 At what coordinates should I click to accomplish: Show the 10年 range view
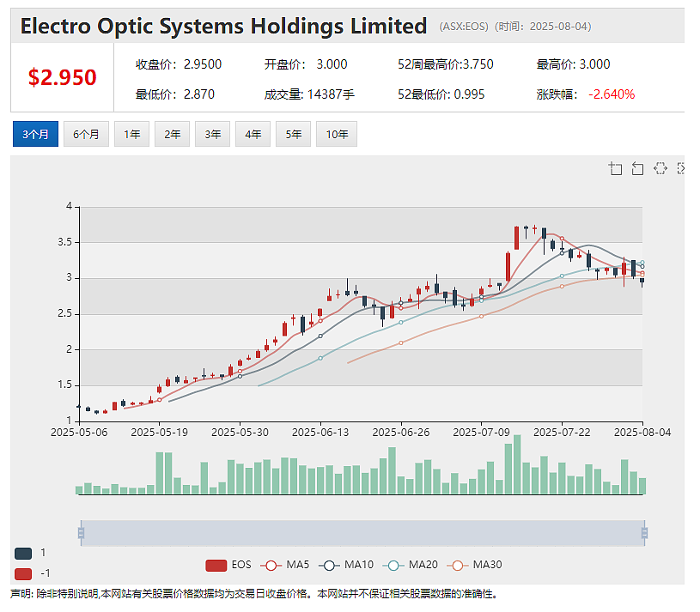(x=337, y=134)
